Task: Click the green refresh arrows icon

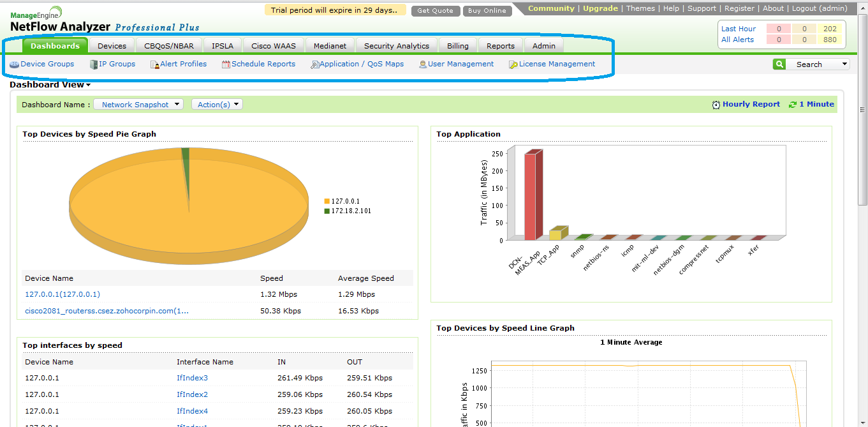Action: coord(793,105)
